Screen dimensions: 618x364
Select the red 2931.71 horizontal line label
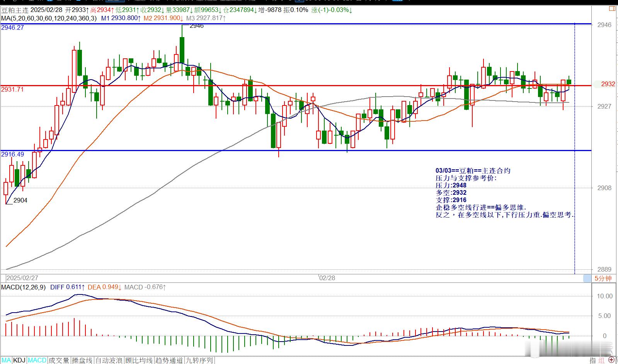[12, 89]
